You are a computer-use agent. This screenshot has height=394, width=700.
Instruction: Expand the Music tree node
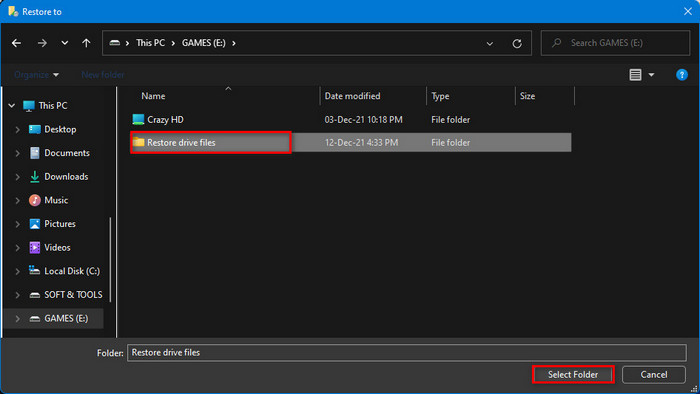click(17, 200)
